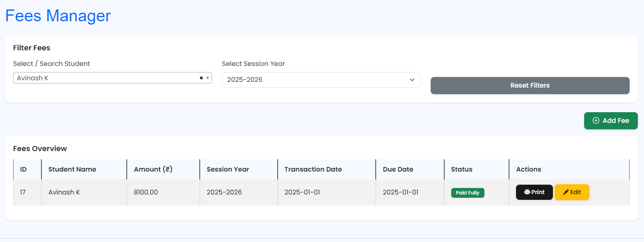The height and width of the screenshot is (242, 644).
Task: Select the Edit button for Avinash K
Action: tap(572, 192)
